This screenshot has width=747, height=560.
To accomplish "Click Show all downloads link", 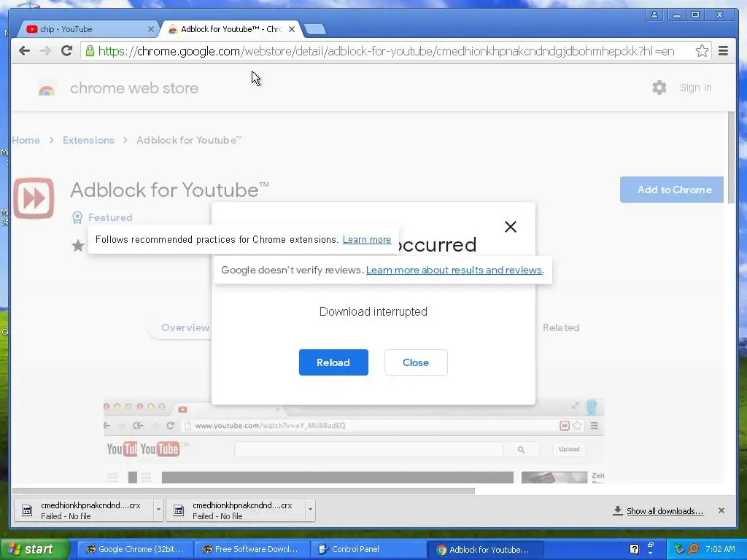I will pos(665,511).
